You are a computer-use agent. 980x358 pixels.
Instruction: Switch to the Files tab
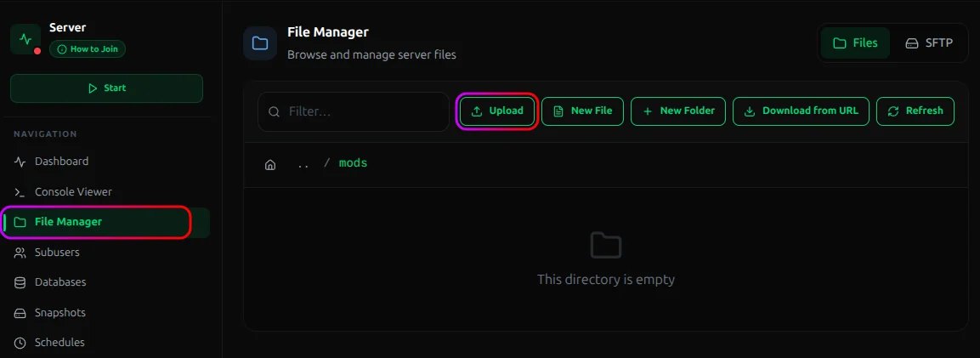pos(855,43)
